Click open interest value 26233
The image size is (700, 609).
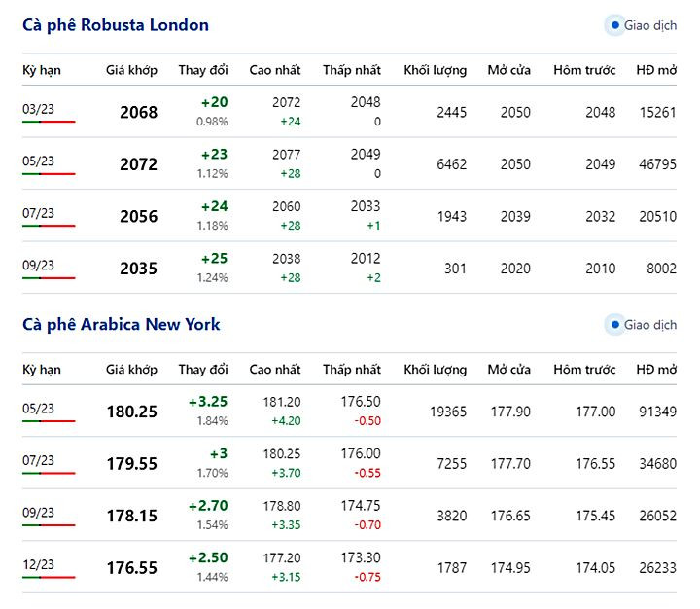pos(657,568)
